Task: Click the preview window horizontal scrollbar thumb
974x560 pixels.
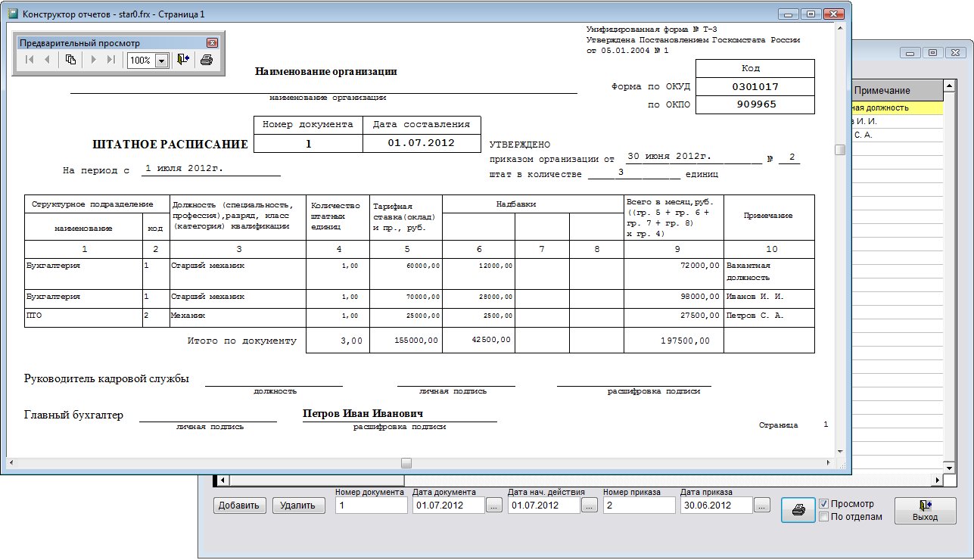Action: (x=406, y=463)
